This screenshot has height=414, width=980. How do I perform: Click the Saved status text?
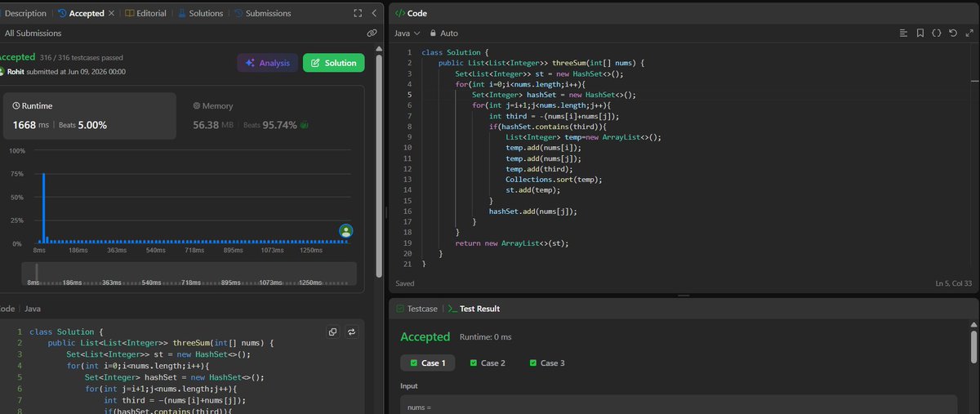pyautogui.click(x=404, y=283)
